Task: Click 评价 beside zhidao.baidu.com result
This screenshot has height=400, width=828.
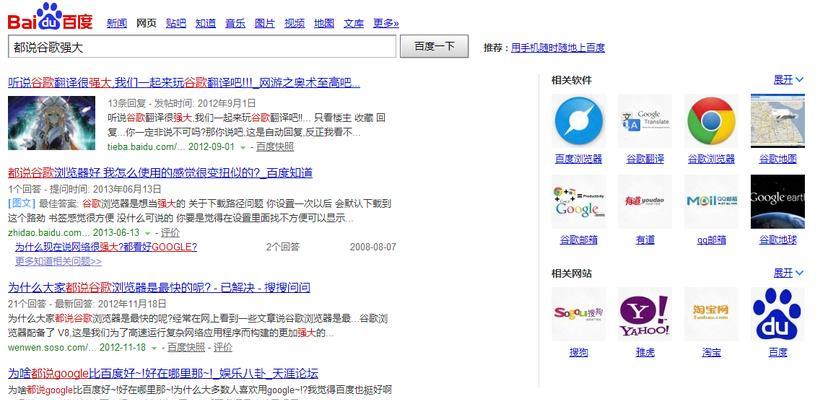Action: [x=170, y=232]
